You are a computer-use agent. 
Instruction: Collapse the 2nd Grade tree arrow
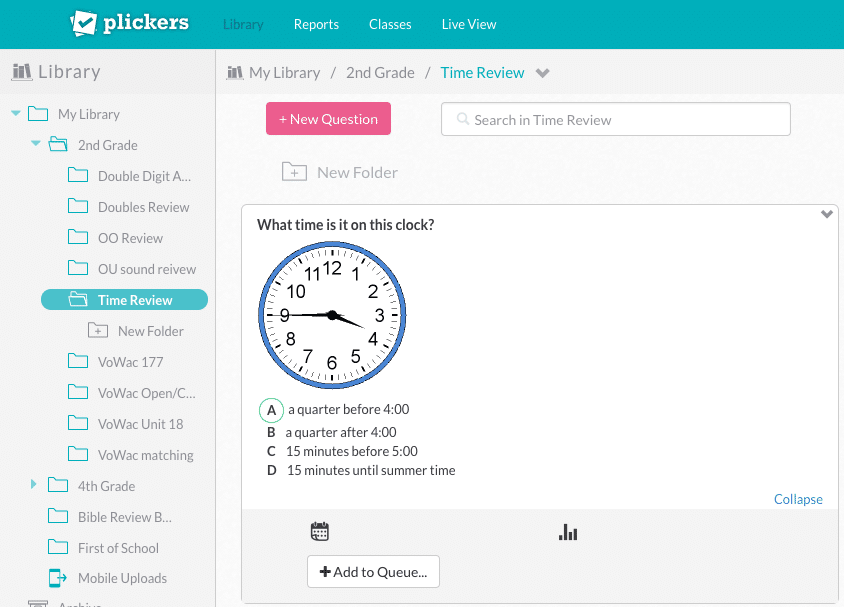tap(36, 143)
